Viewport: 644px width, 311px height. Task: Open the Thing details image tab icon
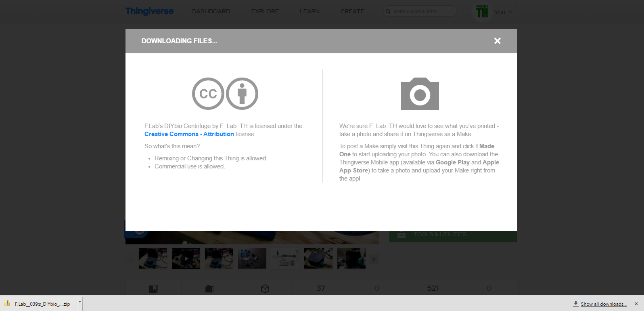[154, 288]
